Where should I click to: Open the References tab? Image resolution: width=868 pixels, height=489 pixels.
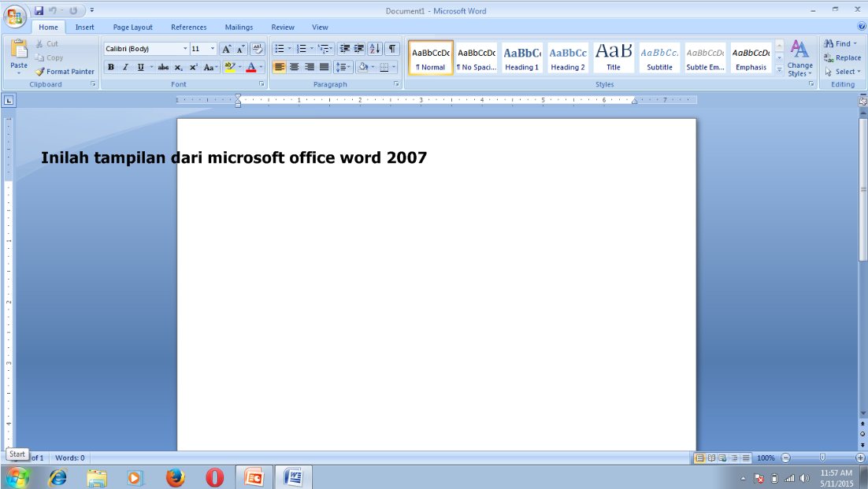pyautogui.click(x=189, y=27)
